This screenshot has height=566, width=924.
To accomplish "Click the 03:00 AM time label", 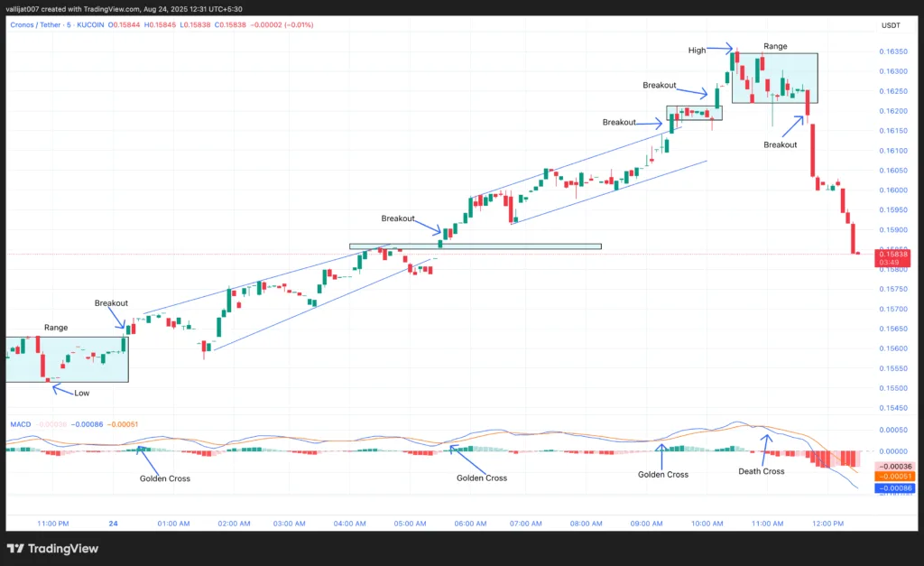I will click(290, 523).
